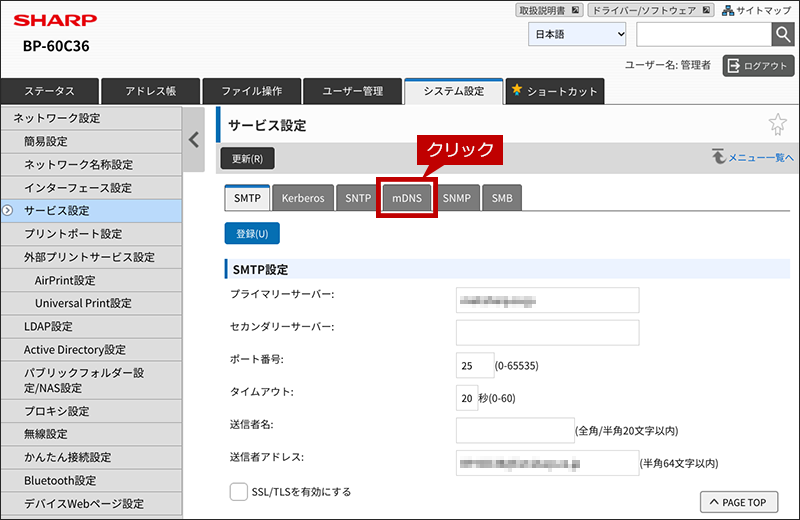Image resolution: width=800 pixels, height=520 pixels.
Task: Click the PAGE TOP button
Action: pos(739,502)
